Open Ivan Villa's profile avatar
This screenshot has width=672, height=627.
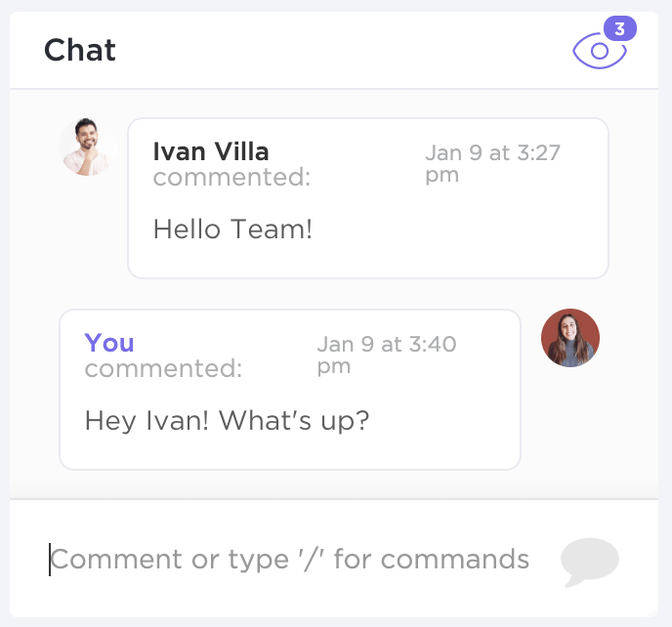tap(88, 146)
